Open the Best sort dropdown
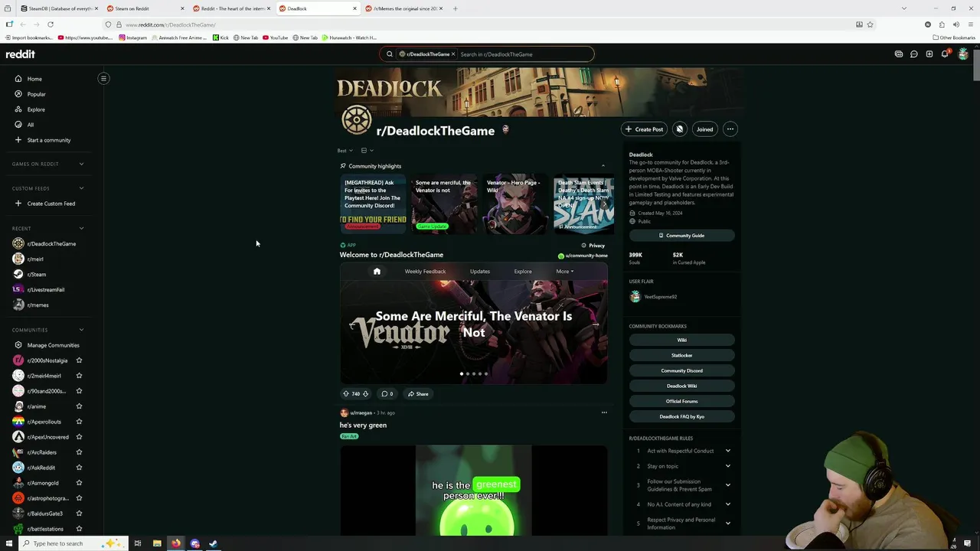The image size is (980, 551). (345, 151)
